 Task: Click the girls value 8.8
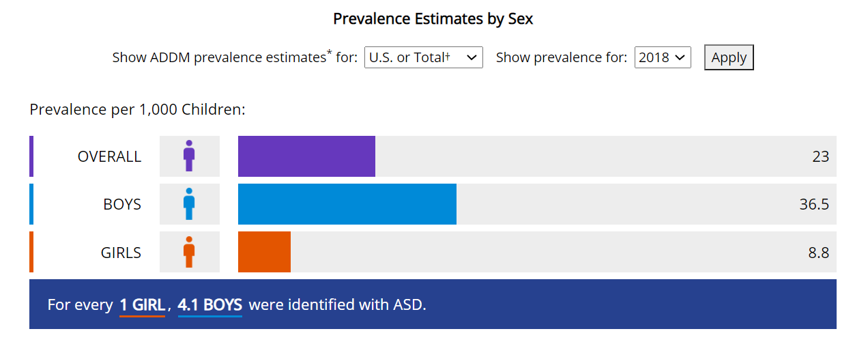point(819,252)
